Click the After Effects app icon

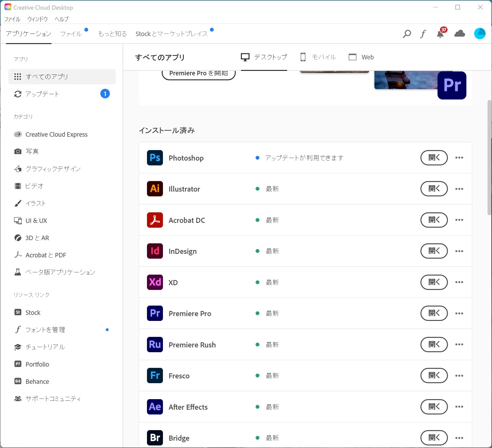155,407
